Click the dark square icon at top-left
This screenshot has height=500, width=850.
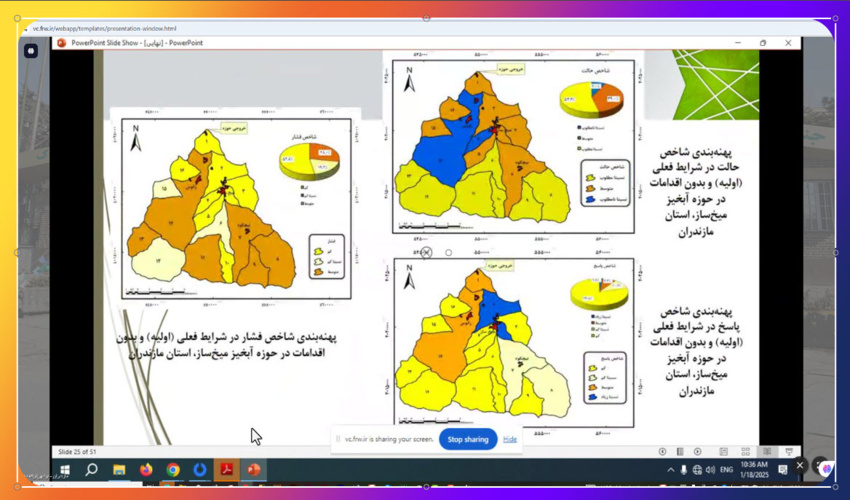pyautogui.click(x=31, y=51)
